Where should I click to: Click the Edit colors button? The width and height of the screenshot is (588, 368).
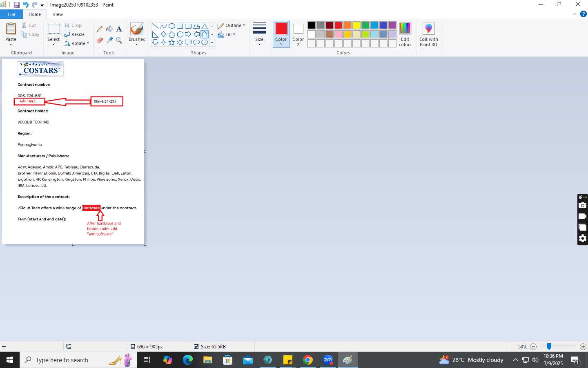click(405, 34)
